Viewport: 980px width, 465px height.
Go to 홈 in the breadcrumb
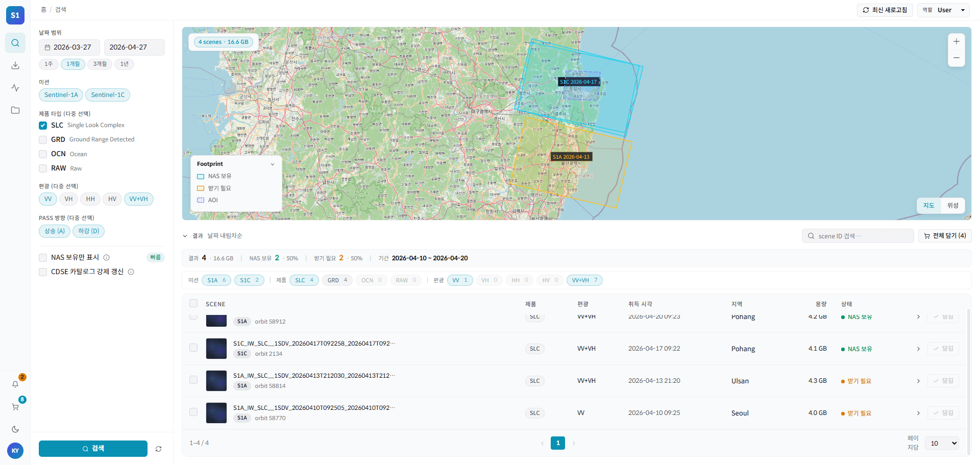tap(43, 10)
